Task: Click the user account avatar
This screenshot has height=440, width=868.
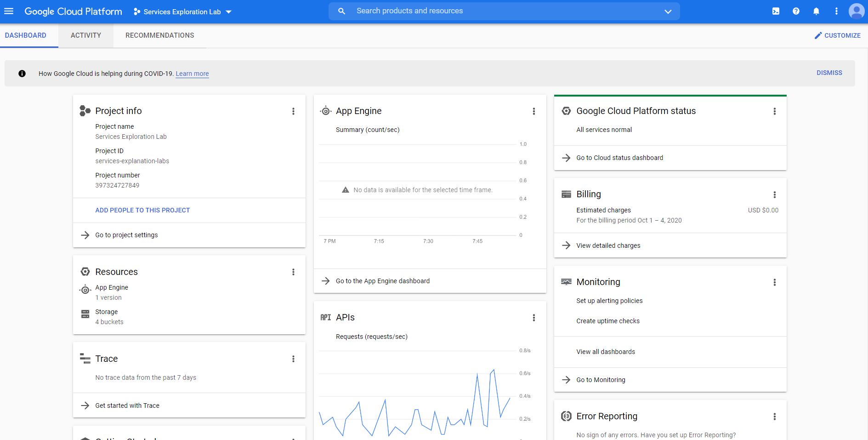Action: [856, 11]
